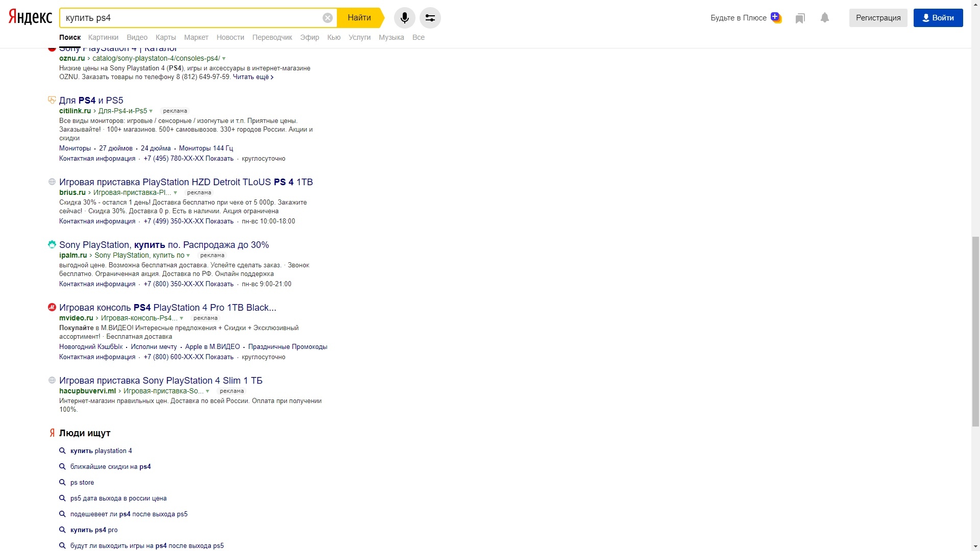The width and height of the screenshot is (980, 551).
Task: Open notifications bell icon
Action: (x=825, y=18)
